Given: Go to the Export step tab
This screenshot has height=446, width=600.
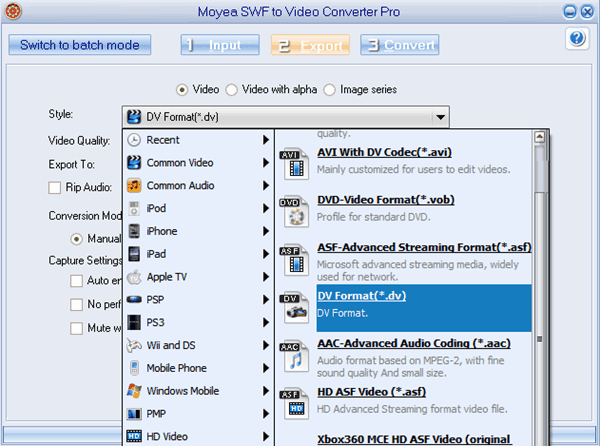Looking at the screenshot, I should [310, 45].
